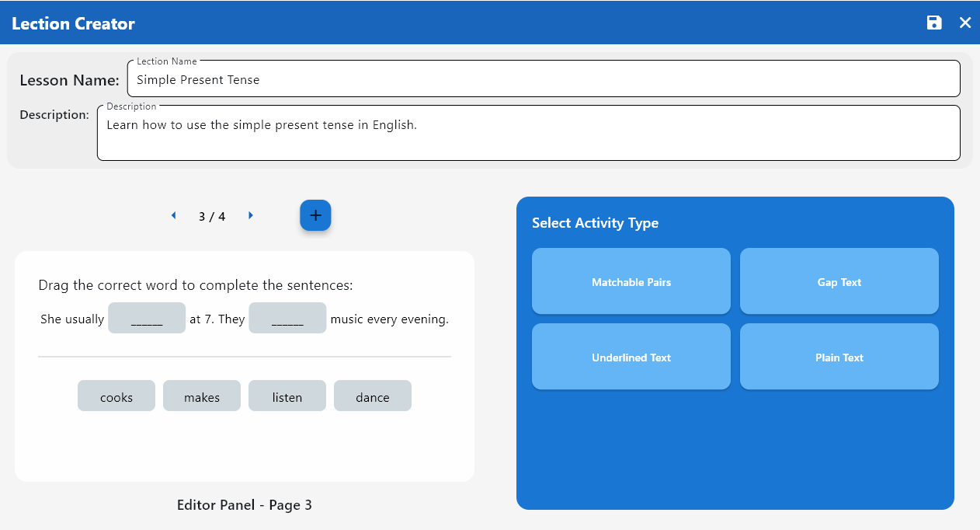Image resolution: width=980 pixels, height=530 pixels.
Task: Click the 'Editor Panel - Page 3' caption
Action: point(245,505)
